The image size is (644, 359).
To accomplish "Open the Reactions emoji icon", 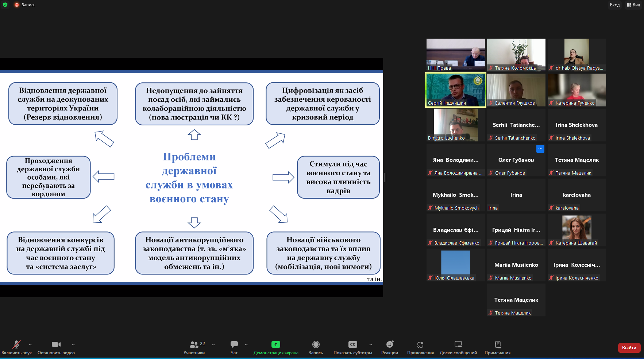I will click(x=390, y=344).
